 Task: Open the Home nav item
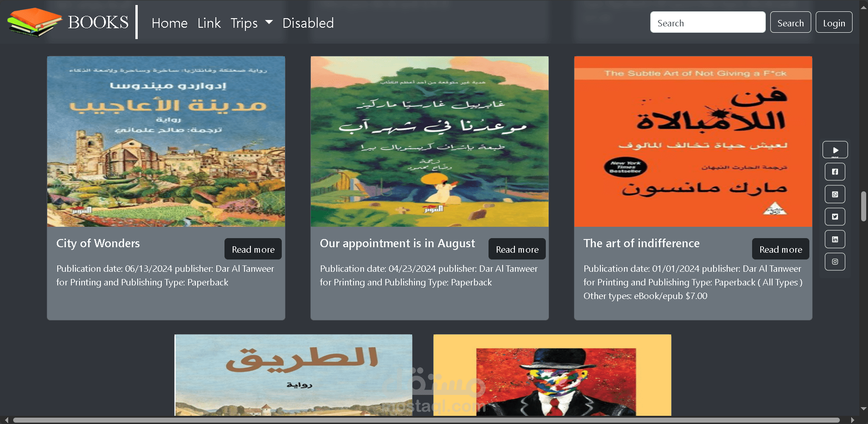click(x=170, y=23)
